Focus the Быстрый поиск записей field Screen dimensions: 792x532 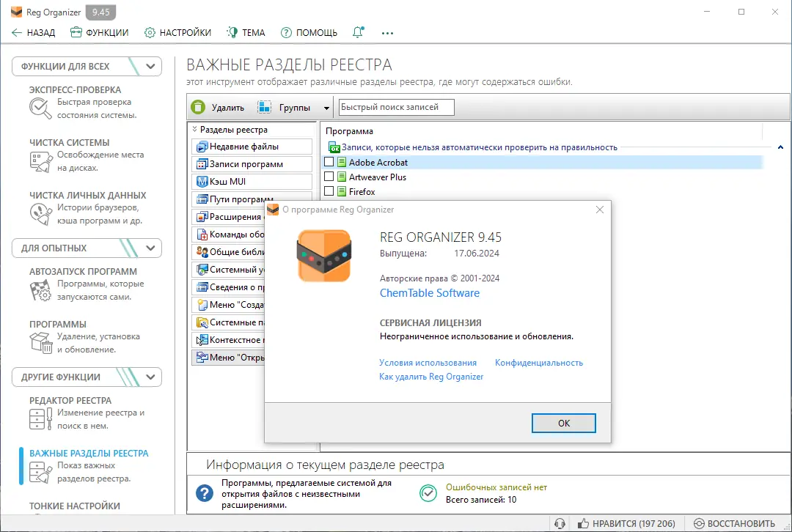(396, 107)
